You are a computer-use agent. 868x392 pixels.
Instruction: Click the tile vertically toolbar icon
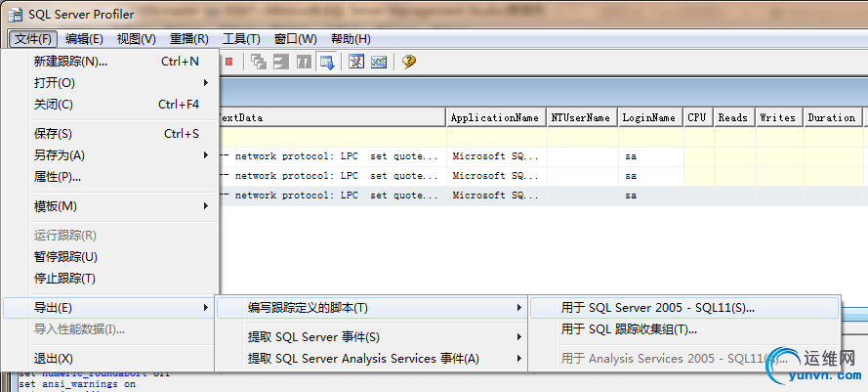(304, 62)
